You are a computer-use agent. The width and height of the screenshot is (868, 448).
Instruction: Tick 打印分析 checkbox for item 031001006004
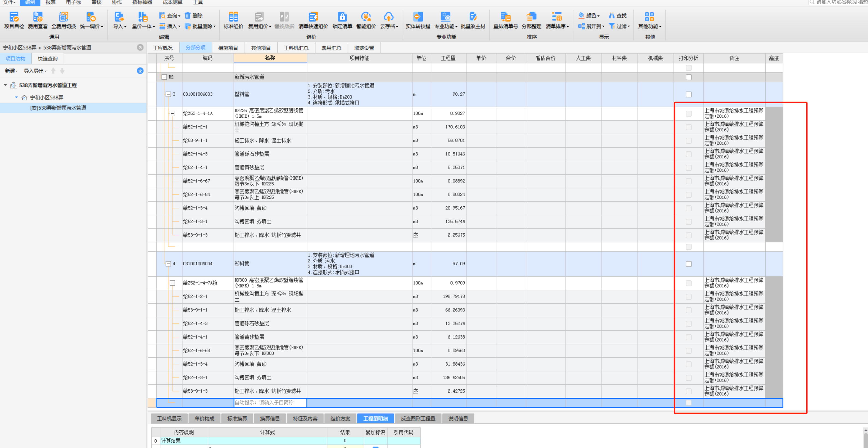pos(688,264)
